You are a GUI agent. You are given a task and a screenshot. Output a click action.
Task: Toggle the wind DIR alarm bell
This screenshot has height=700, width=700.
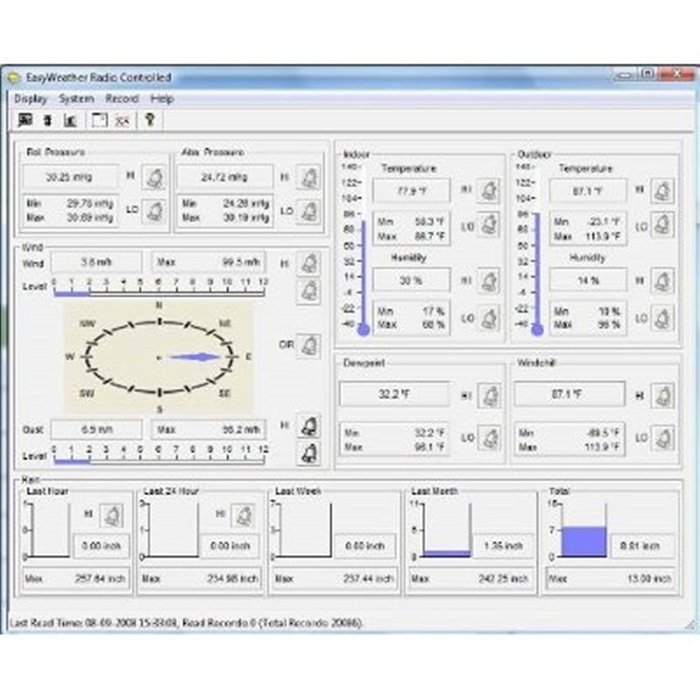pos(308,346)
